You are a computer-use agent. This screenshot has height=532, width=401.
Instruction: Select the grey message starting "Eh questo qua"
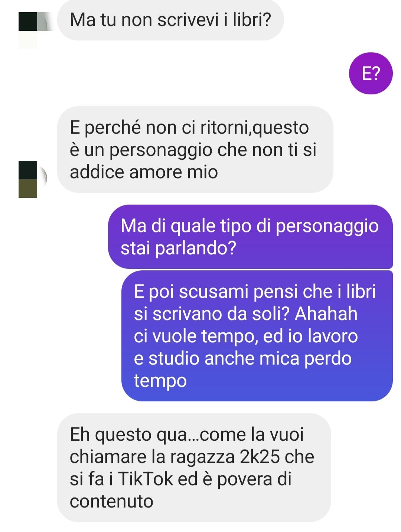[194, 468]
